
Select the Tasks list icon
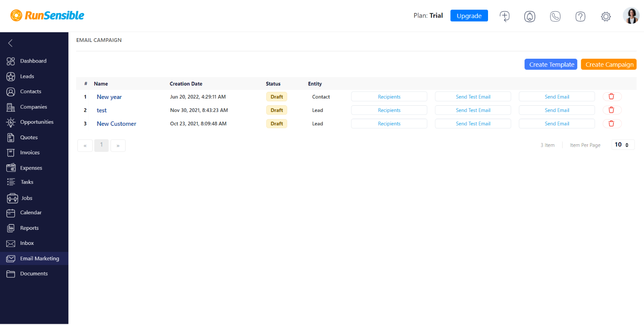(11, 182)
